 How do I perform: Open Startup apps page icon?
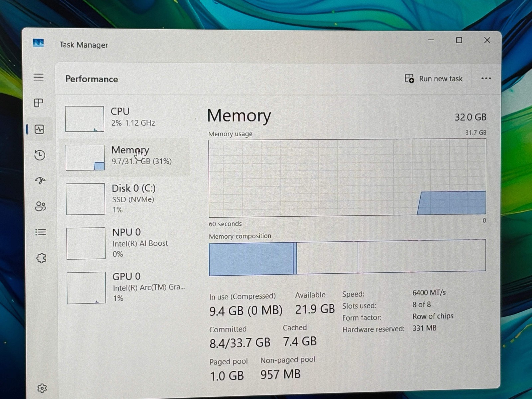(x=40, y=181)
